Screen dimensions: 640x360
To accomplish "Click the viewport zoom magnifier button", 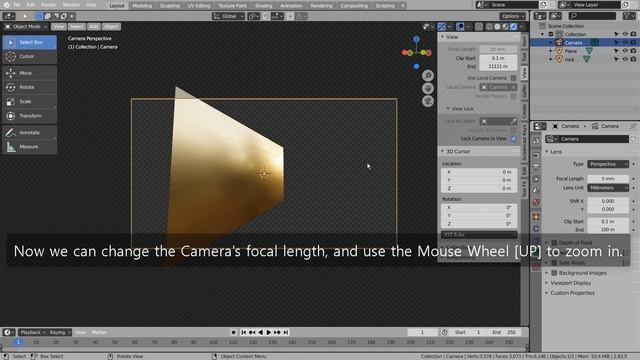I will tap(428, 76).
